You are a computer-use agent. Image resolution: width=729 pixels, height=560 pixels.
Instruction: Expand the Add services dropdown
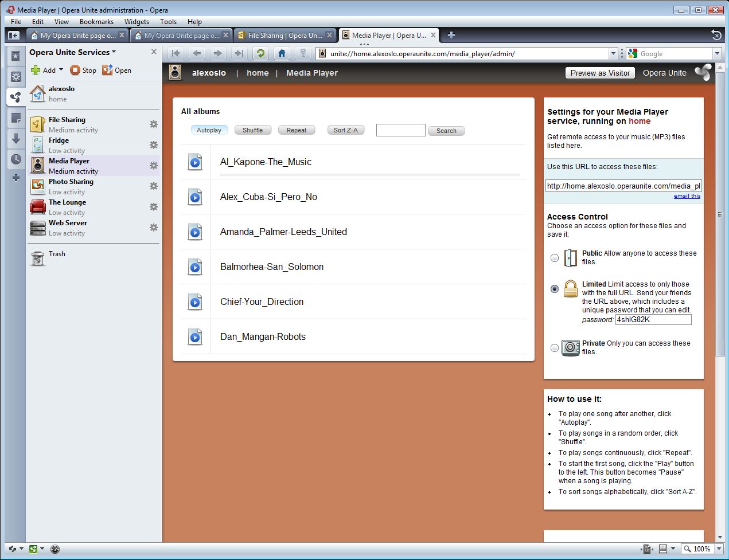pyautogui.click(x=61, y=70)
